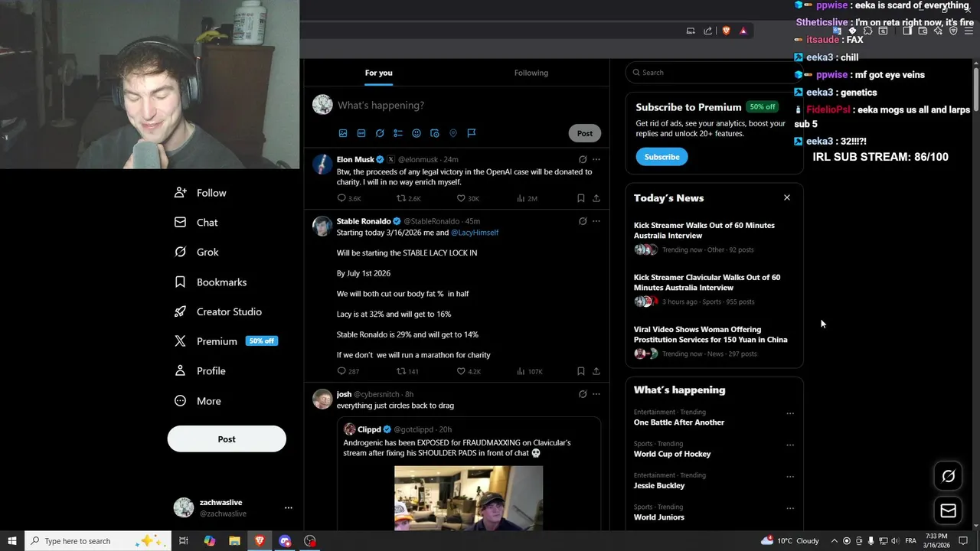Screen dimensions: 980x551
Task: Click Subscribe to Premium button
Action: [x=661, y=157]
